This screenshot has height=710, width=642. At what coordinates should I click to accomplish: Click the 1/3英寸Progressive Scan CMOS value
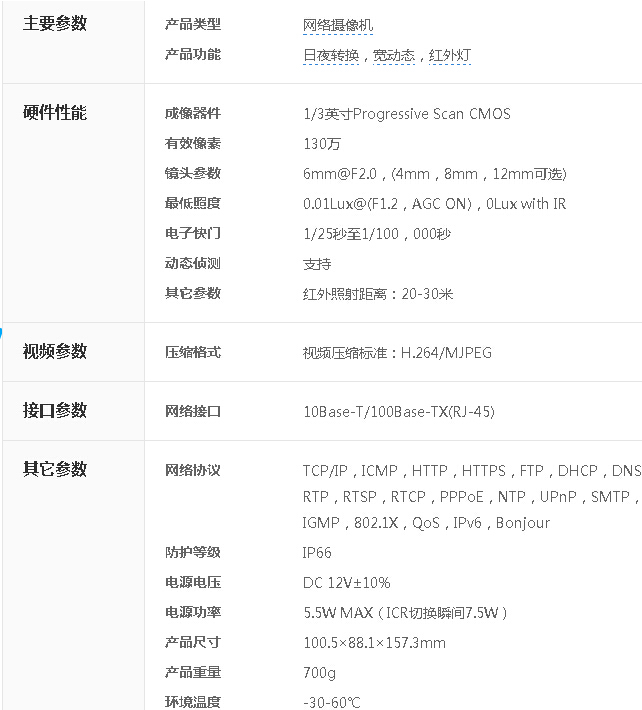click(406, 114)
